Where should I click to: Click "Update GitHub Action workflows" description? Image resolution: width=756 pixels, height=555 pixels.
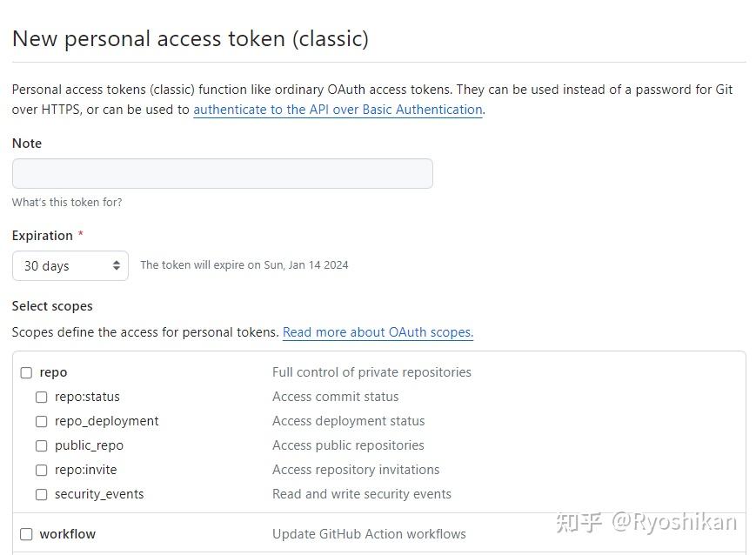tap(369, 533)
